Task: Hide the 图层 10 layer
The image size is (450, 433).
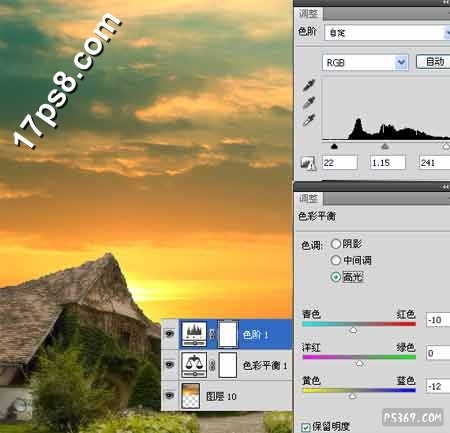Action: [x=170, y=395]
